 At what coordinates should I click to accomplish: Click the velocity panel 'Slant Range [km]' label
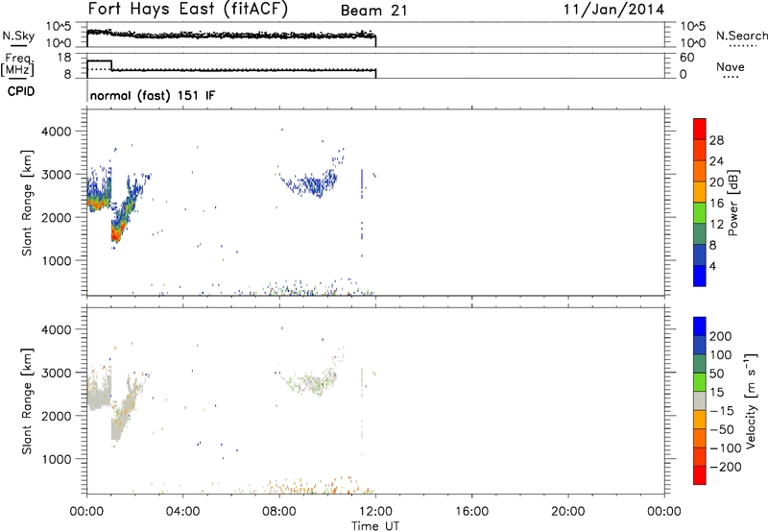(x=27, y=401)
